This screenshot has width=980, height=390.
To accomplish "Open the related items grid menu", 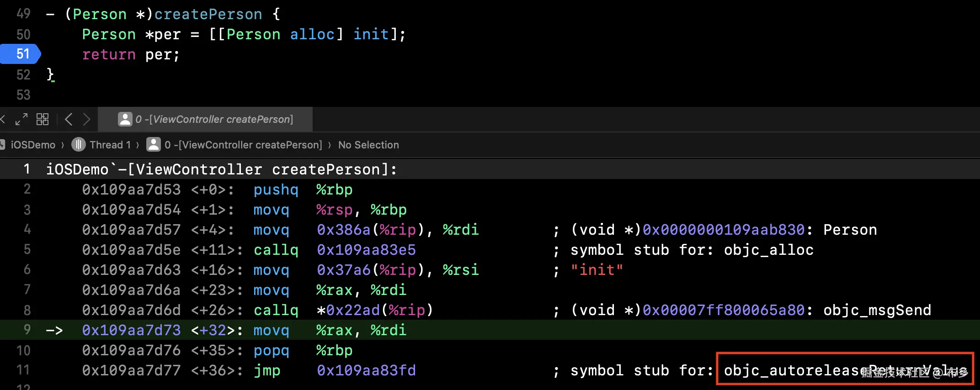I will [x=43, y=119].
